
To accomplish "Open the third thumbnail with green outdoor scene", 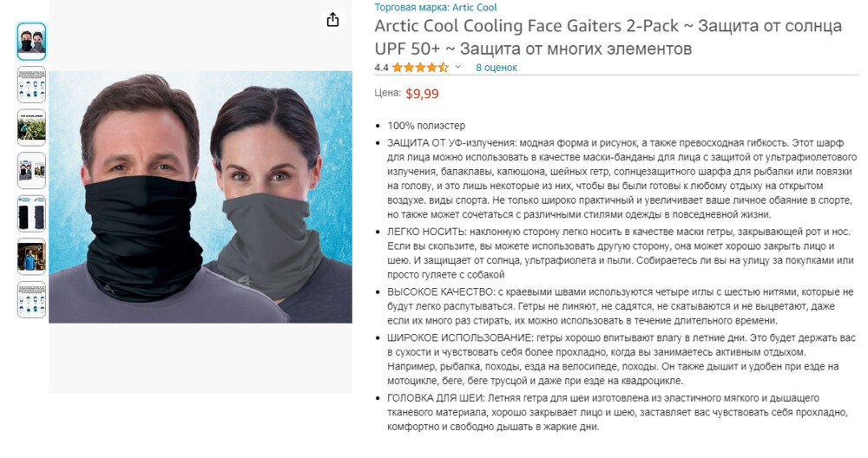I will (x=31, y=127).
